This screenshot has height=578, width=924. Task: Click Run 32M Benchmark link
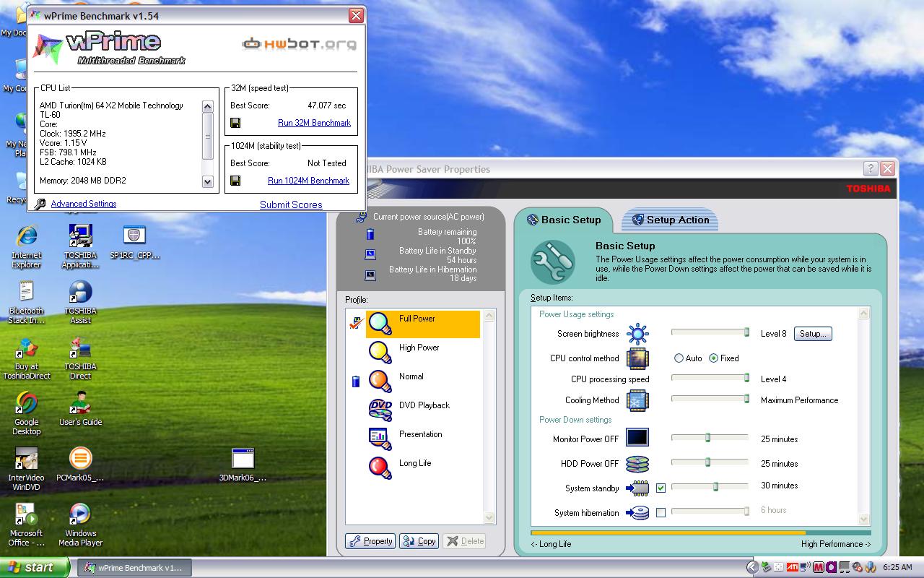tap(314, 123)
